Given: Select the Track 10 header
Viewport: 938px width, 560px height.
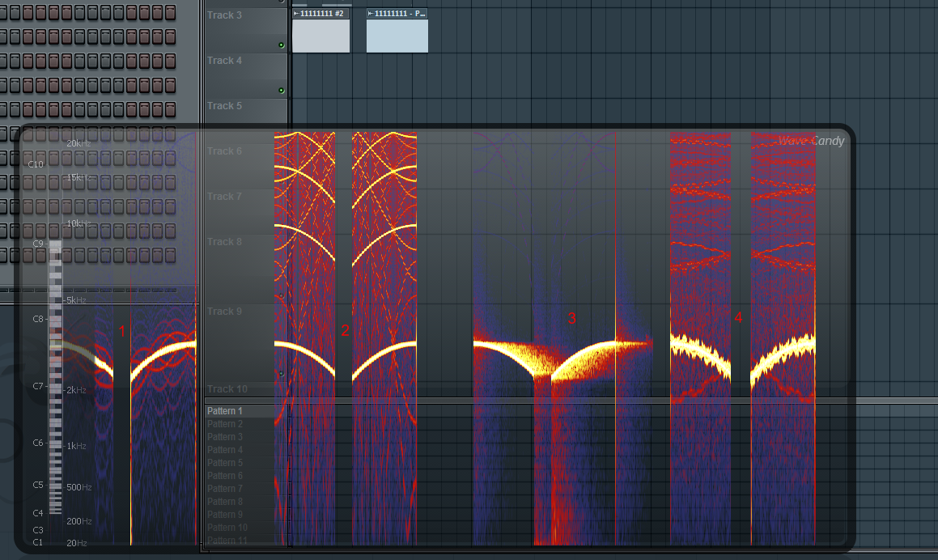Looking at the screenshot, I should tap(245, 389).
